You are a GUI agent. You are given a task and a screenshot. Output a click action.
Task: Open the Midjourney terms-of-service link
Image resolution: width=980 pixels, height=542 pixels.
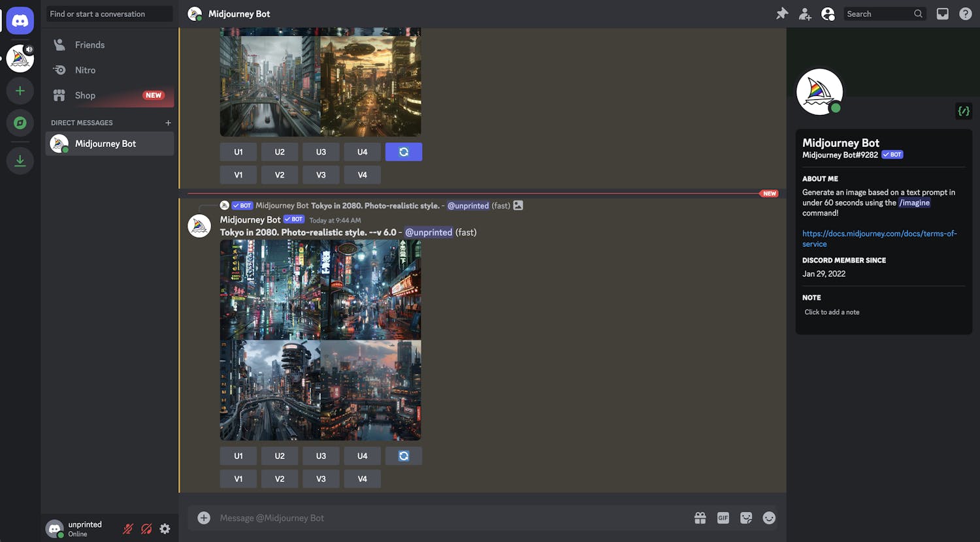click(x=879, y=238)
